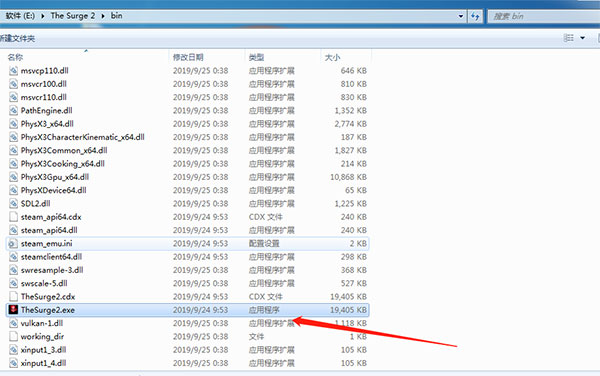Go to The Surge 2 folder in breadcrumb
This screenshot has width=600, height=376.
73,16
